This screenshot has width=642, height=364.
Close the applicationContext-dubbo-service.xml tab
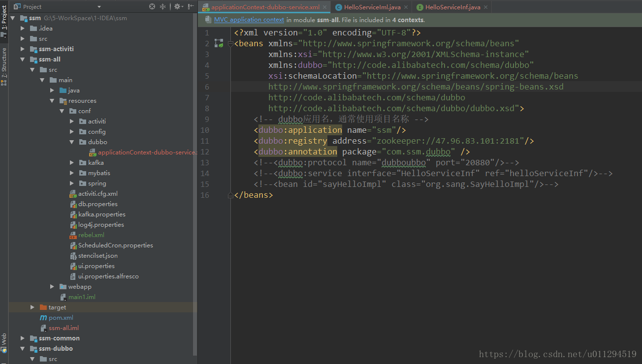click(324, 7)
